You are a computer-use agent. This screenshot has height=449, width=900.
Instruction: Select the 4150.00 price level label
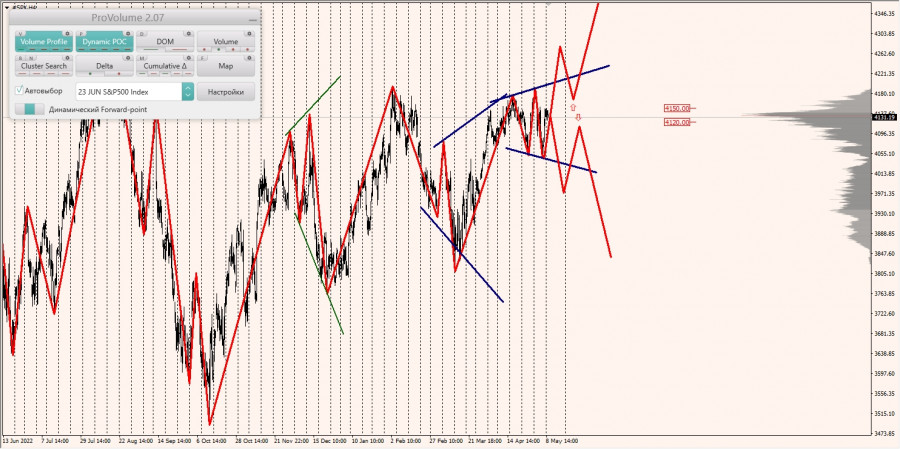677,108
